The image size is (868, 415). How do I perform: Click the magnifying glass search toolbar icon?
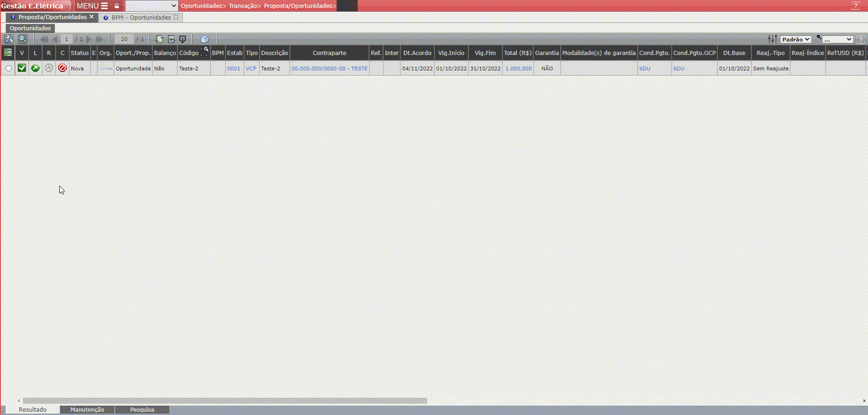[22, 39]
